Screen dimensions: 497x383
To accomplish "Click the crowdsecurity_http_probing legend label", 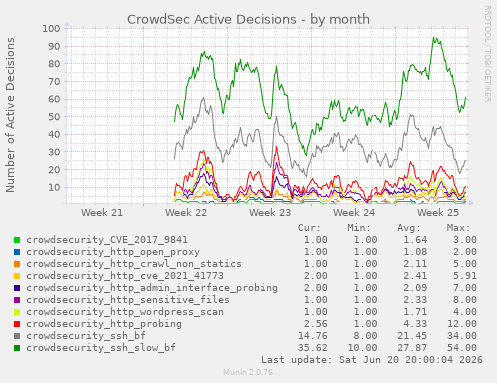I will coord(104,324).
